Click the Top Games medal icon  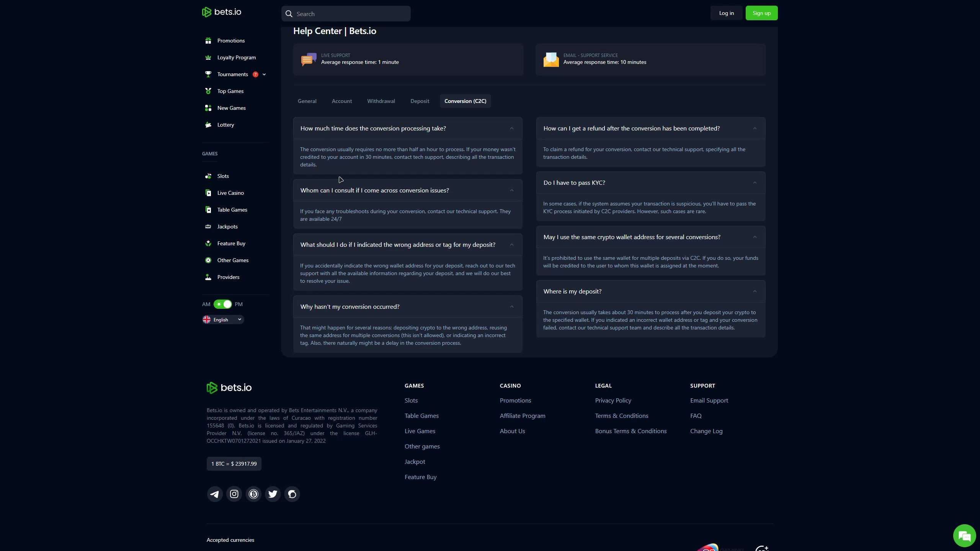click(208, 91)
